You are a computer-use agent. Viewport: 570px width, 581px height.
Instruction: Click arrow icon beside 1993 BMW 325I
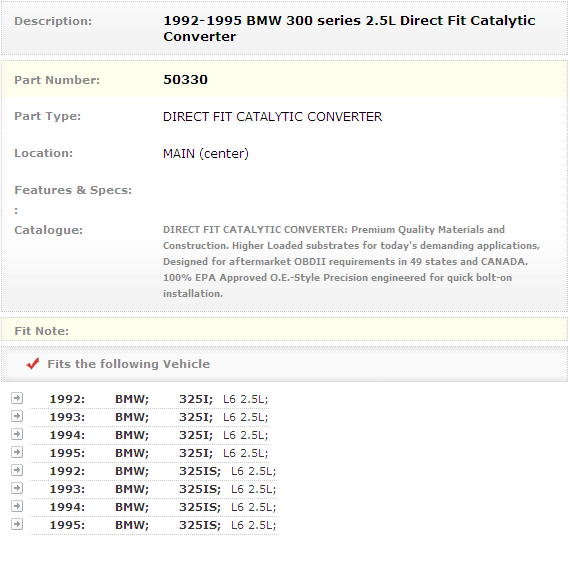(17, 416)
